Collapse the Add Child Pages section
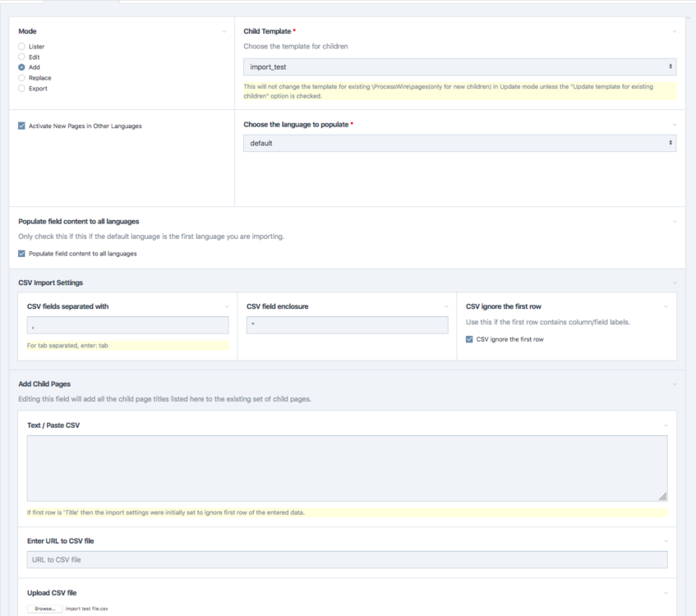Viewport: 696px width, 616px height. click(x=675, y=384)
